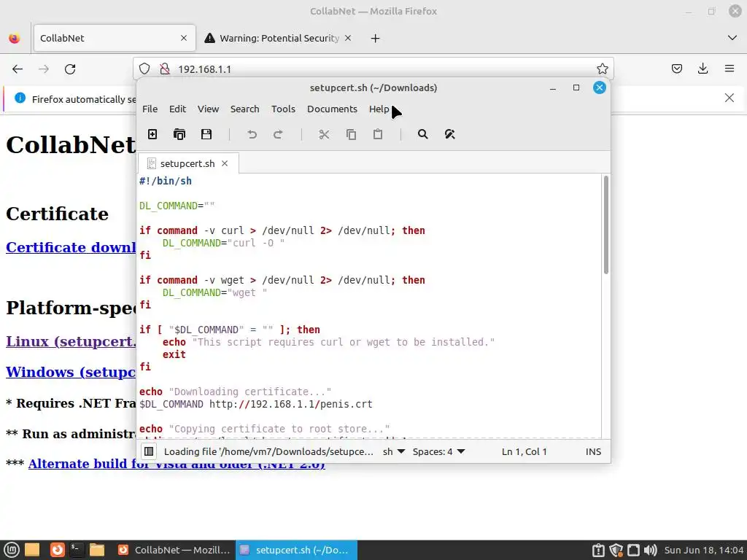
Task: Switch to setupcert.sh taskbar window
Action: pos(296,550)
